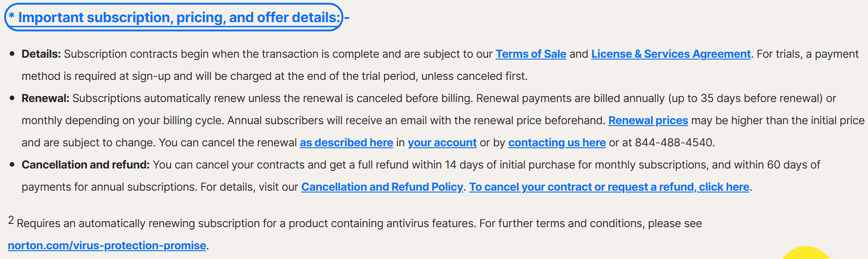Click the phone number 844-488-4540
The width and height of the screenshot is (868, 259).
[x=674, y=143]
